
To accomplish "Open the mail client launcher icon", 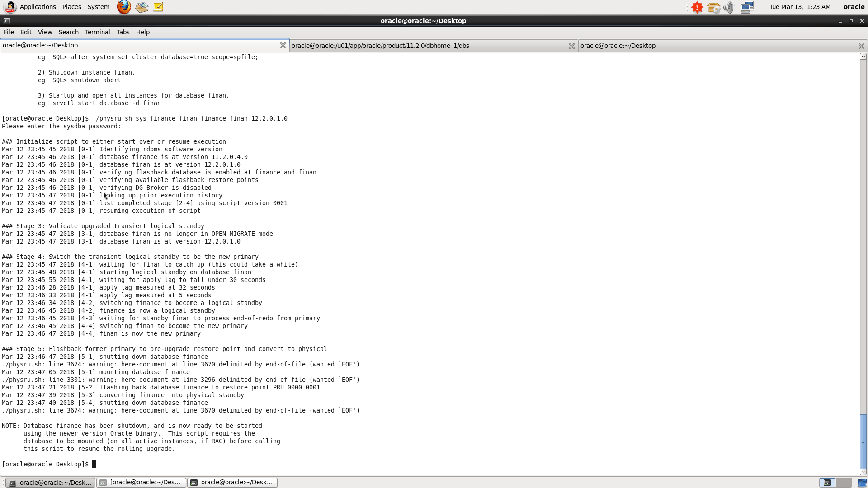I will [x=142, y=7].
